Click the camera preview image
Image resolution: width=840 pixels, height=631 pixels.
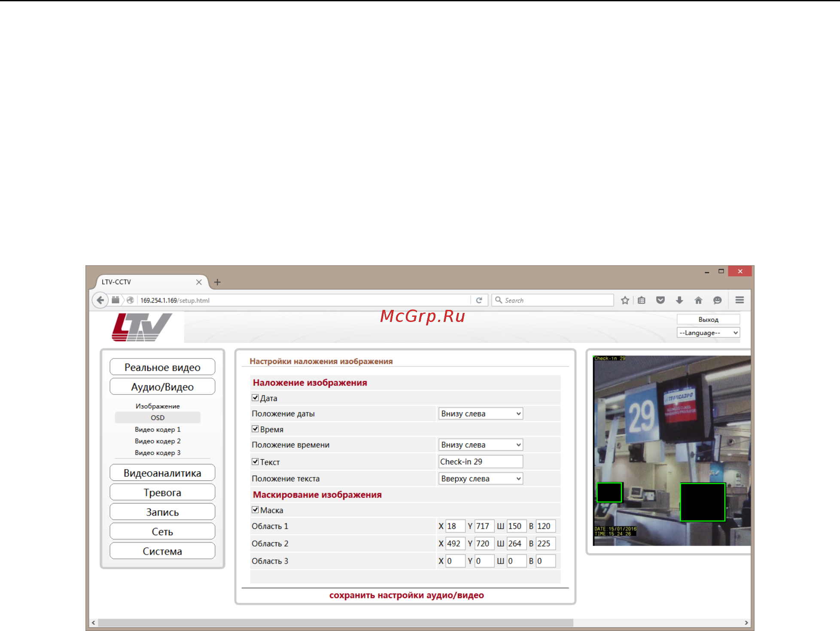click(672, 450)
